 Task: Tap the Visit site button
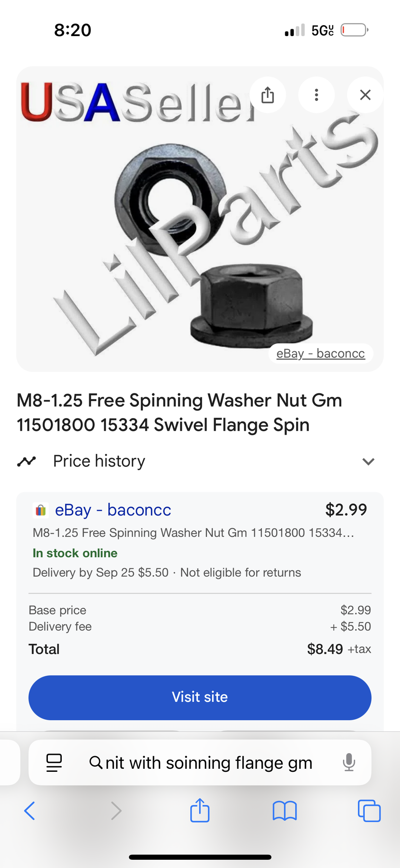[200, 697]
